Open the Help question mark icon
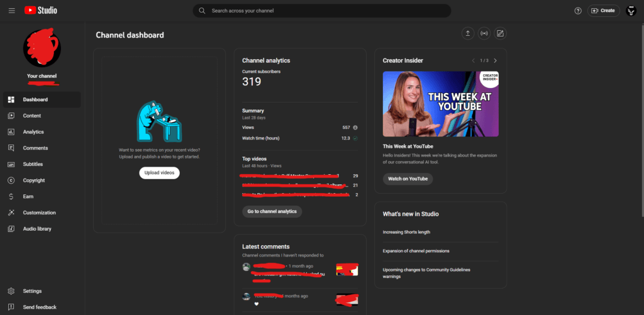Screen dimensions: 644x315 click(x=578, y=11)
